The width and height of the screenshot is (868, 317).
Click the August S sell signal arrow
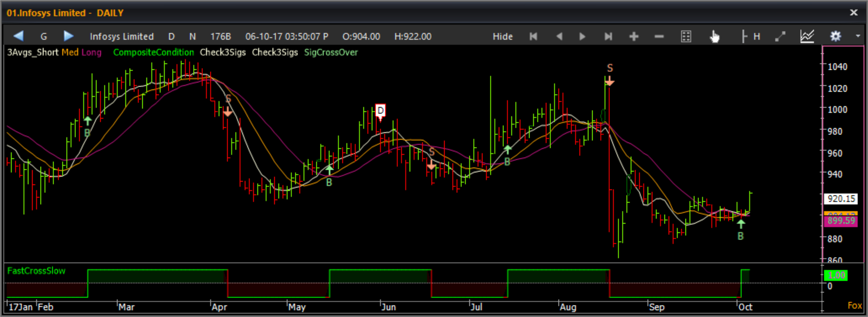tap(609, 81)
